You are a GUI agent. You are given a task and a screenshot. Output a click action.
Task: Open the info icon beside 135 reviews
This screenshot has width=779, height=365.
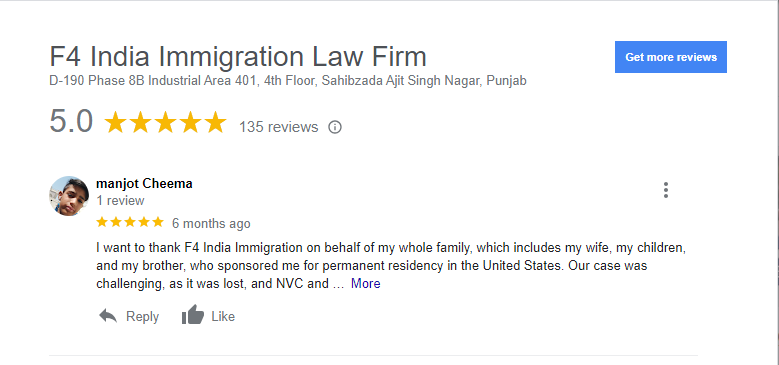335,127
